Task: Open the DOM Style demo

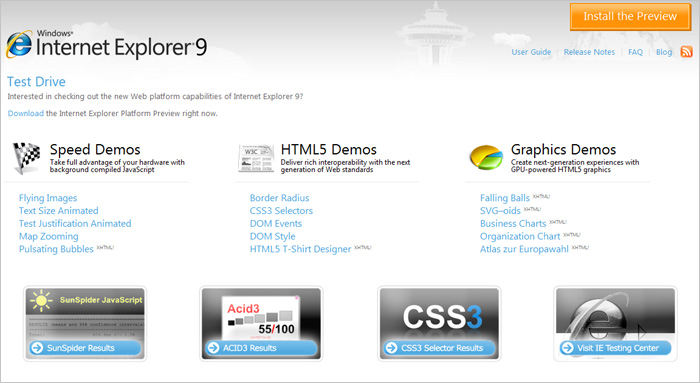Action: click(x=272, y=236)
